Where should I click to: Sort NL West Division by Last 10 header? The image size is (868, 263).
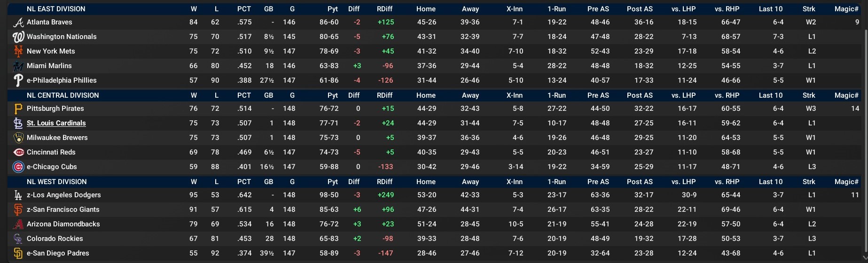[771, 182]
